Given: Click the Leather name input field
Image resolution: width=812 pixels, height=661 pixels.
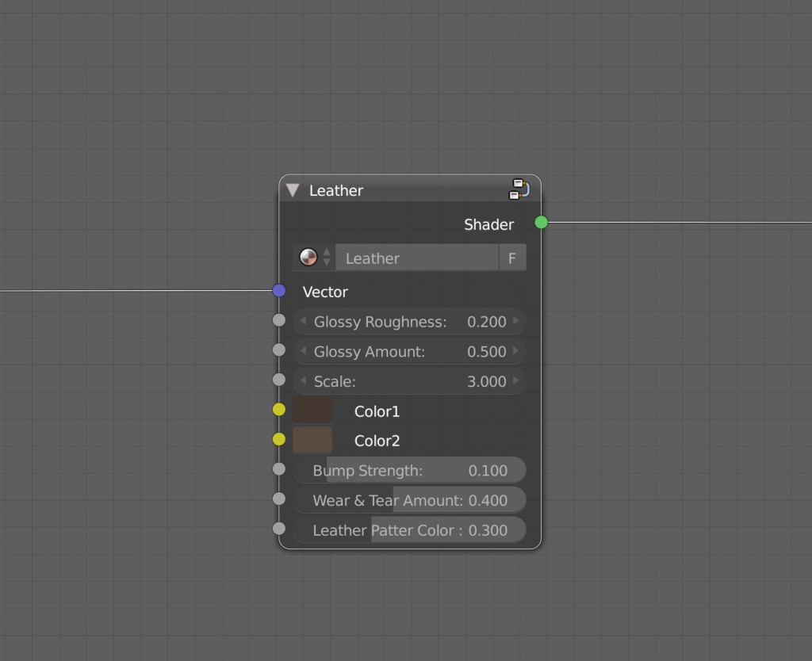Looking at the screenshot, I should (416, 257).
